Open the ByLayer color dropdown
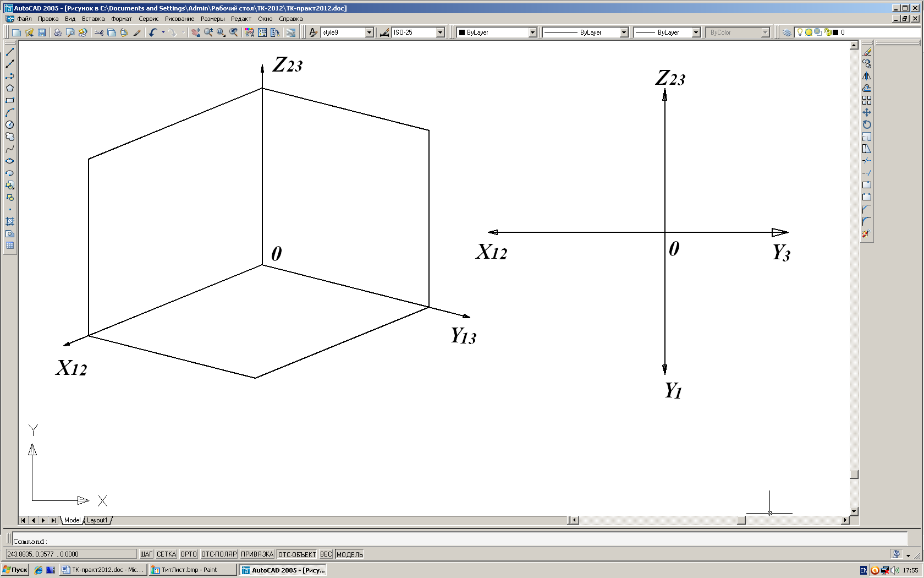Viewport: 924px width, 578px height. 532,32
